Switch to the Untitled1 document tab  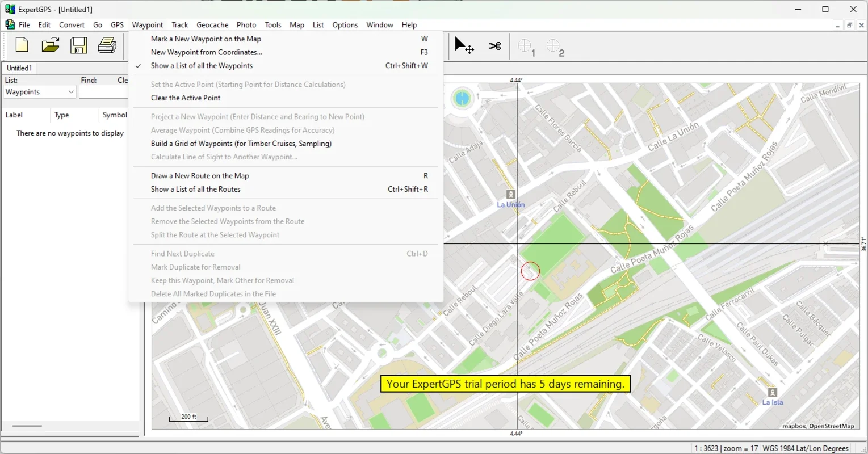coord(19,68)
